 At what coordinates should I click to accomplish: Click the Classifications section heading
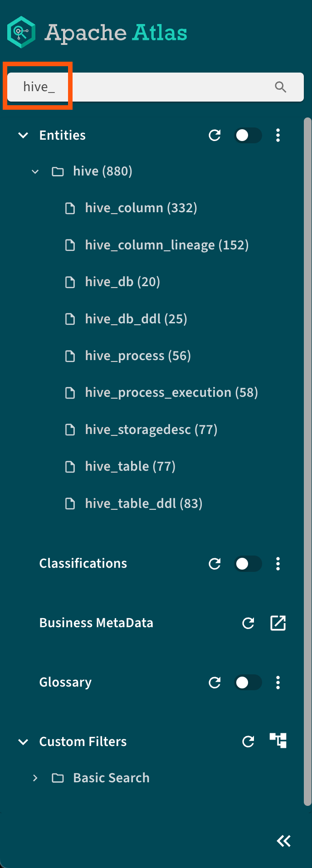click(83, 564)
